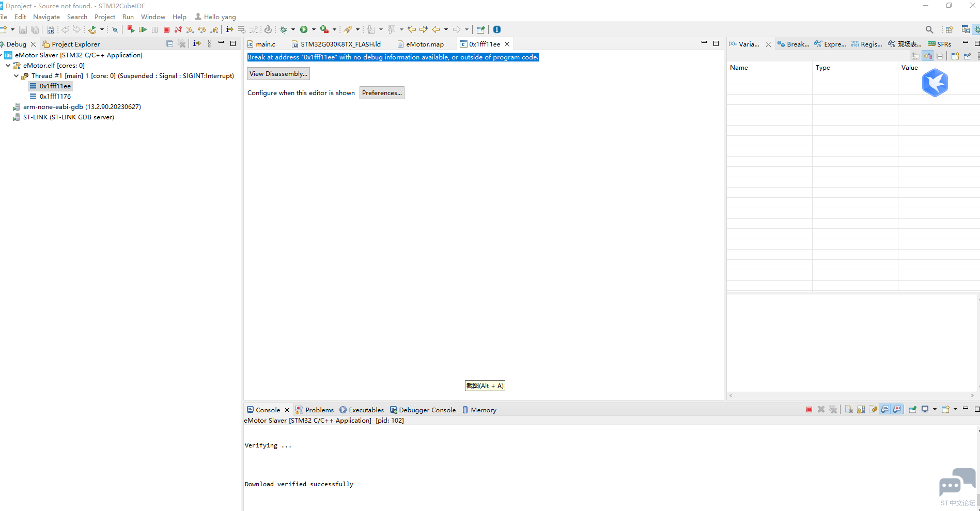Open the Expressions view tab
This screenshot has height=511, width=980.
coord(830,44)
